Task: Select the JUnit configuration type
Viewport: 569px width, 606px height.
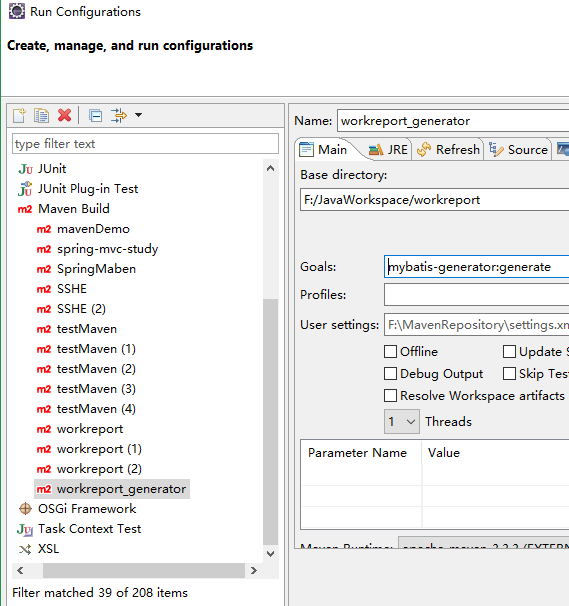Action: 52,169
